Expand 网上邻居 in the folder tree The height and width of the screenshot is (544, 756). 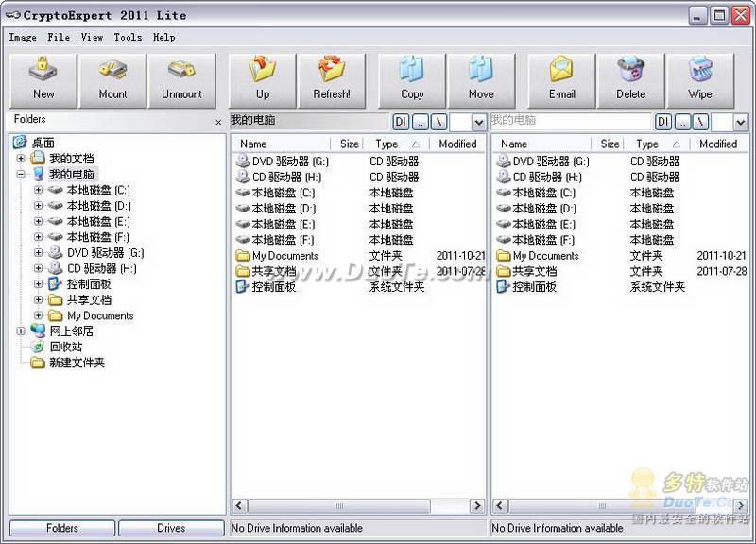[21, 331]
